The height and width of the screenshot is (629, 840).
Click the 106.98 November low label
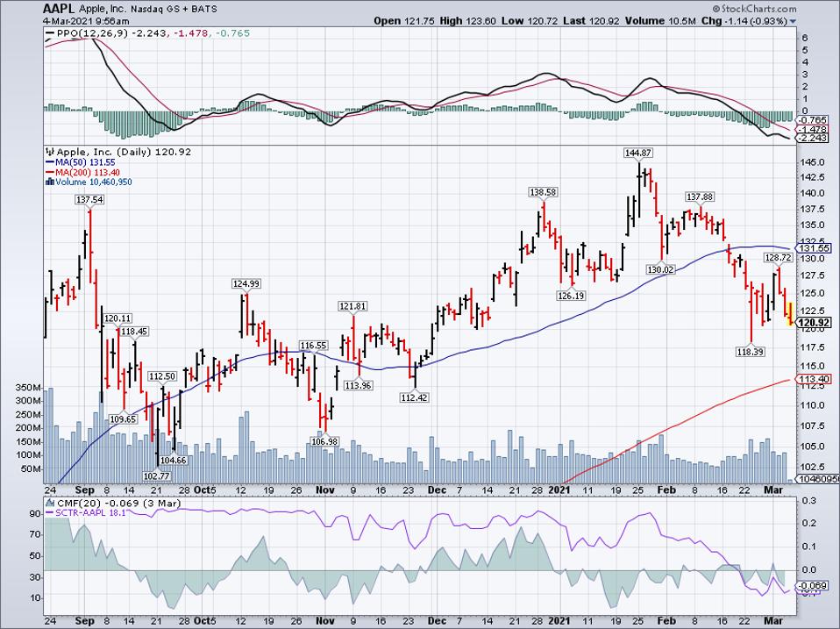point(324,441)
